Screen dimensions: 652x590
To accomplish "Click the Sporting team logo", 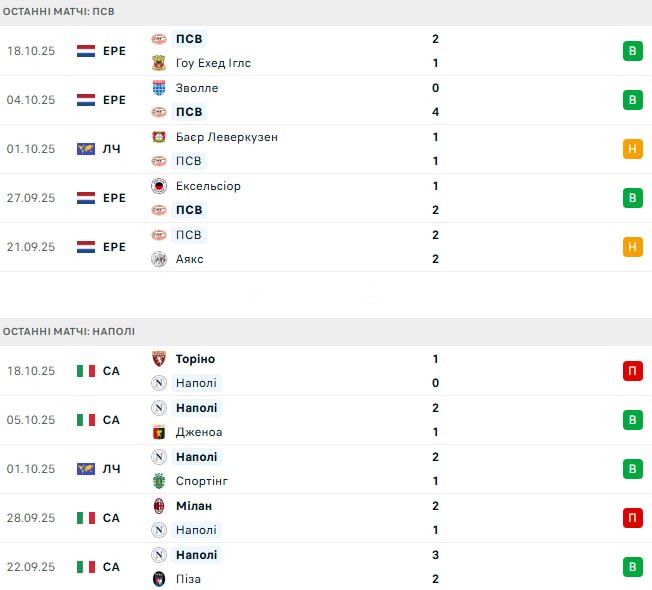I will pos(159,481).
